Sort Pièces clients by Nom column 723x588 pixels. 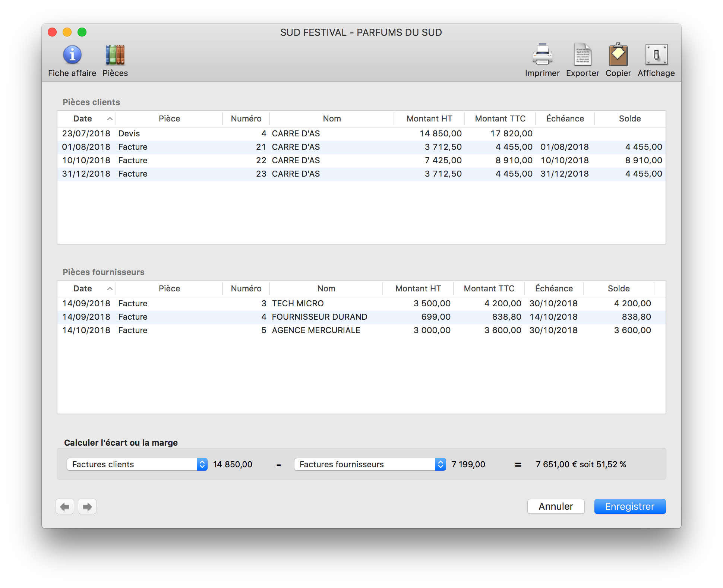coord(332,119)
